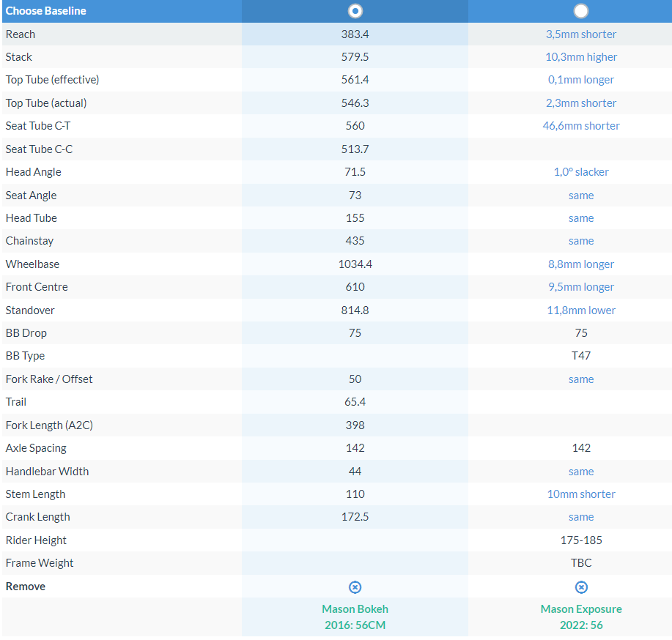Select '46,6mm shorter' Seat Tube difference
Viewport: 672px width, 640px height.
581,126
